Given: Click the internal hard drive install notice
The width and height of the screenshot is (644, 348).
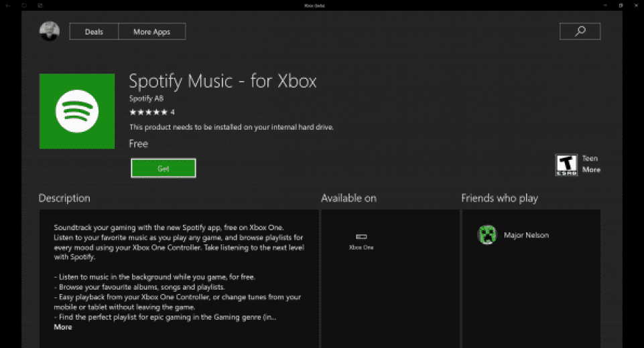Looking at the screenshot, I should (231, 127).
